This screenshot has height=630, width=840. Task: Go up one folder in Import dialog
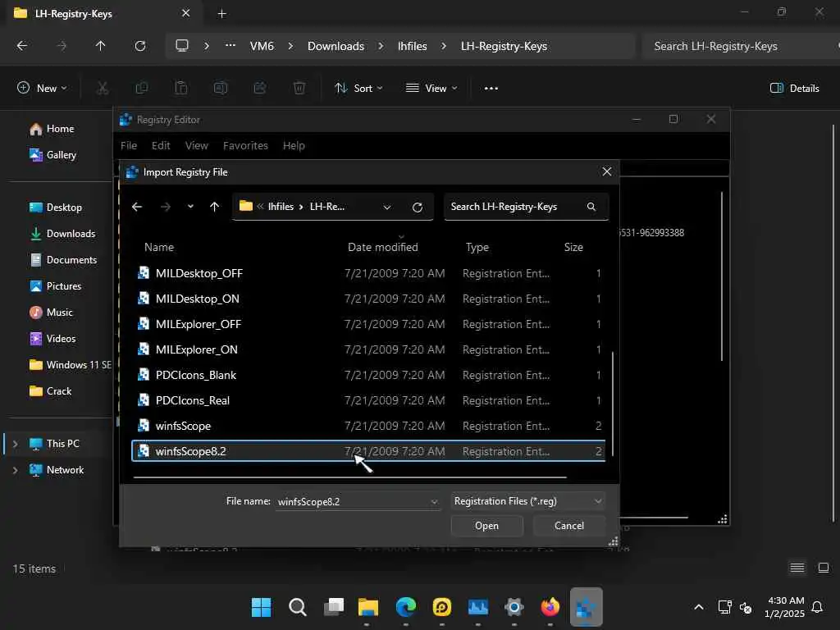point(214,207)
